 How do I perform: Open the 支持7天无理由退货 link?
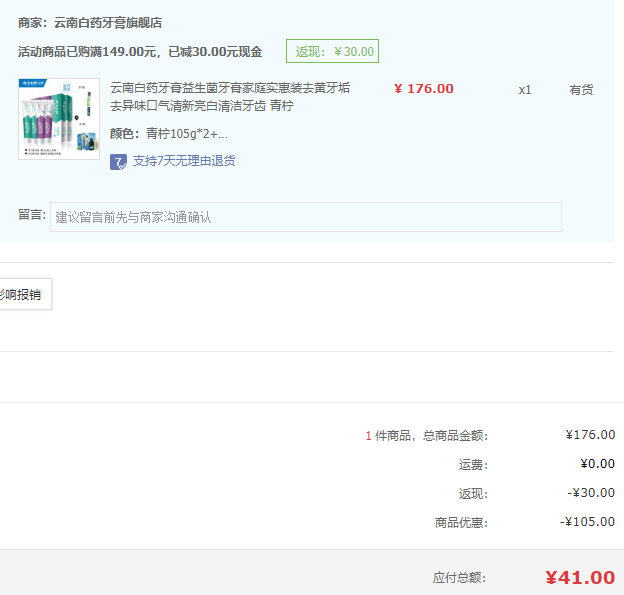click(184, 161)
